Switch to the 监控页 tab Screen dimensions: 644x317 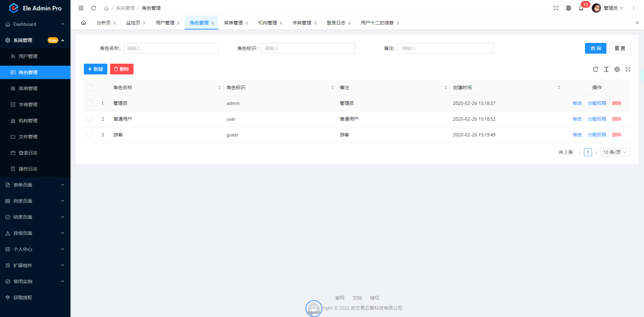133,23
